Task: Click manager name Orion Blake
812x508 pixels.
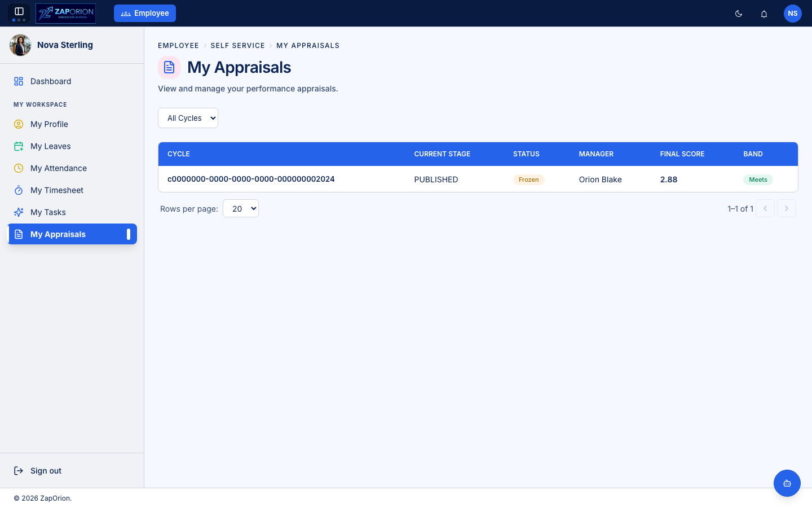Action: click(600, 179)
